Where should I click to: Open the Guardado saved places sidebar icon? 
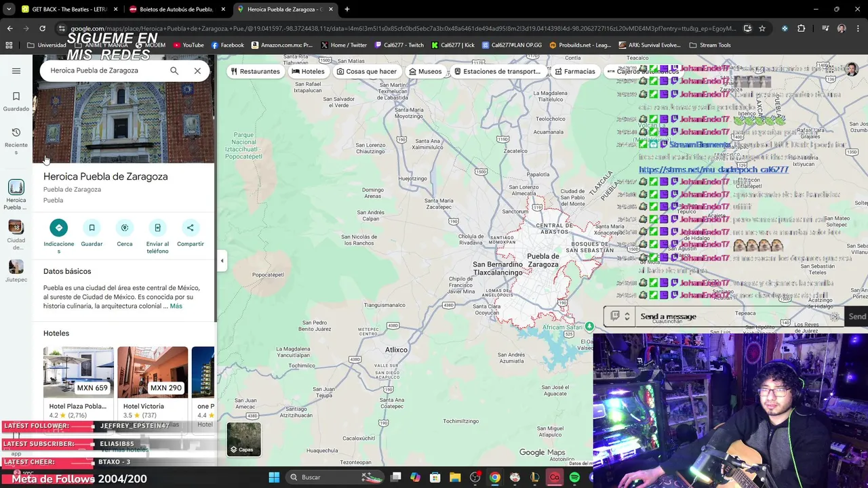[16, 101]
